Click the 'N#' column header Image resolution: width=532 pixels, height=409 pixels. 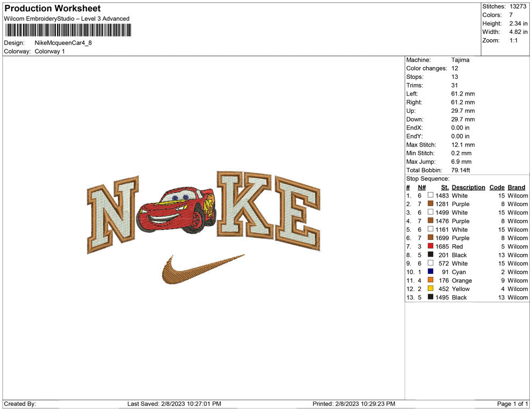(422, 187)
